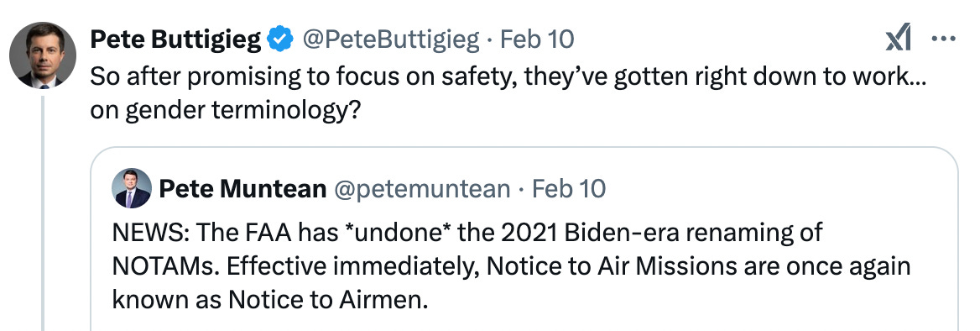Open Pete Muntean's small avatar in the quote
This screenshot has height=331, width=980.
coord(132,188)
